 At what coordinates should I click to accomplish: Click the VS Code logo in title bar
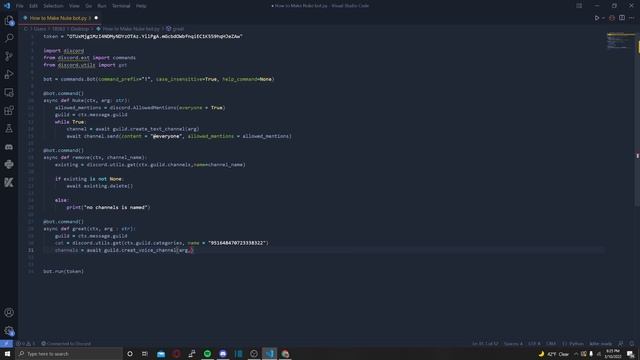(x=7, y=6)
